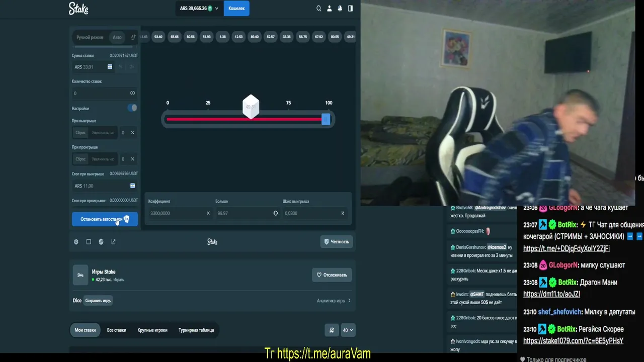Click past result chip 12.53
The height and width of the screenshot is (362, 644).
[238, 37]
